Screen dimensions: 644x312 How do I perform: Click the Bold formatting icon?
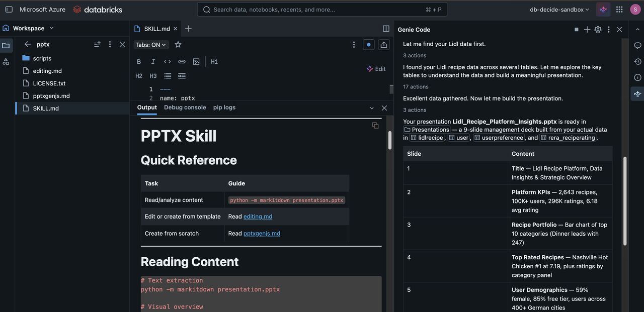coord(139,62)
